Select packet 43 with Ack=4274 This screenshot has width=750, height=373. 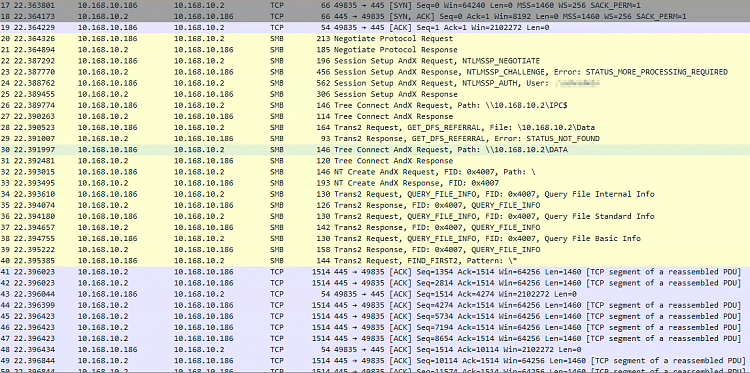pyautogui.click(x=375, y=294)
